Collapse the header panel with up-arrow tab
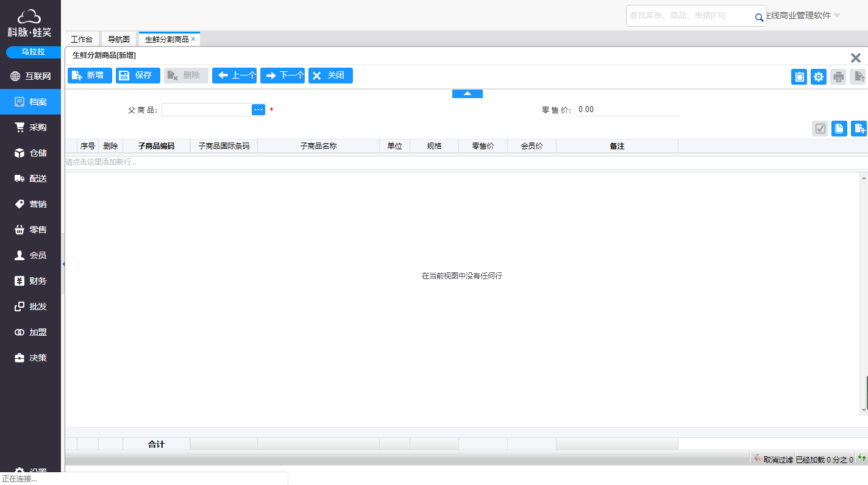868x485 pixels. pos(468,94)
